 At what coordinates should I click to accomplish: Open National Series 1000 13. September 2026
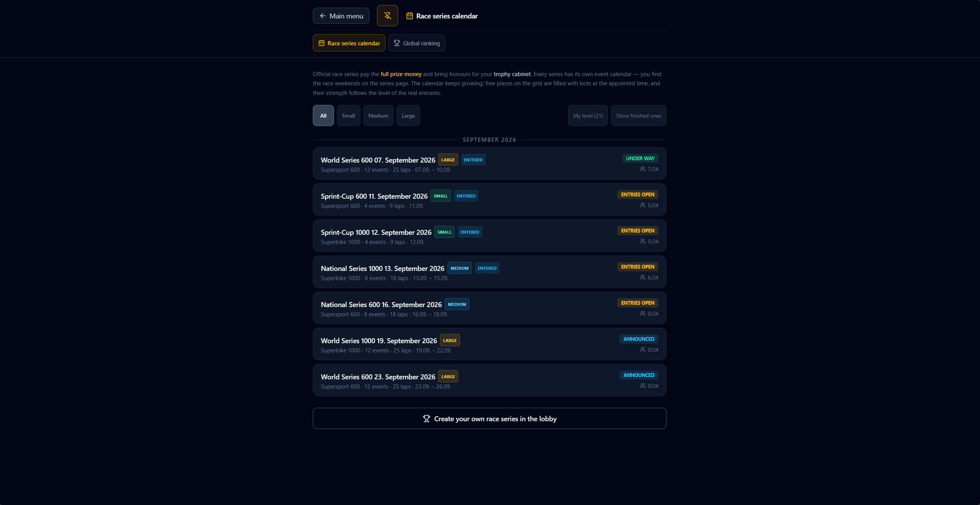(x=489, y=272)
